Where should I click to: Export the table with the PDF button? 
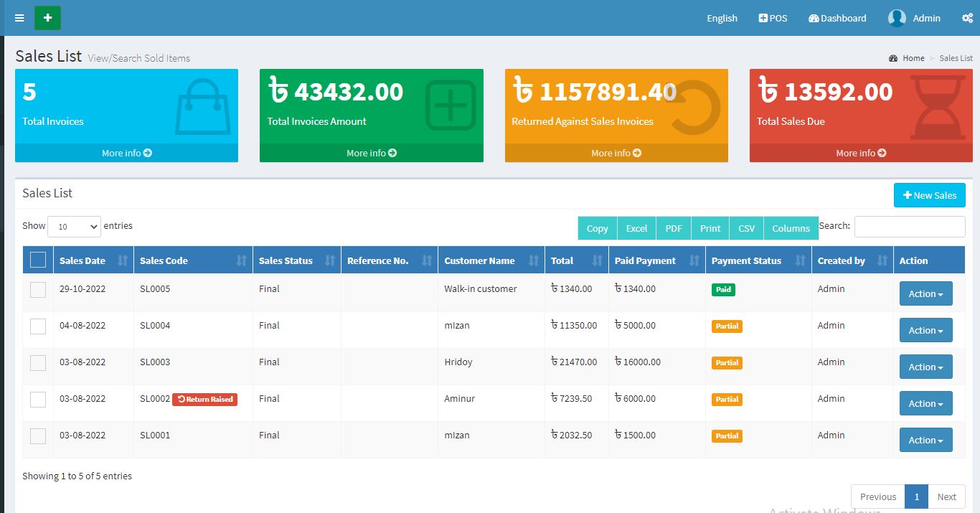(x=674, y=228)
